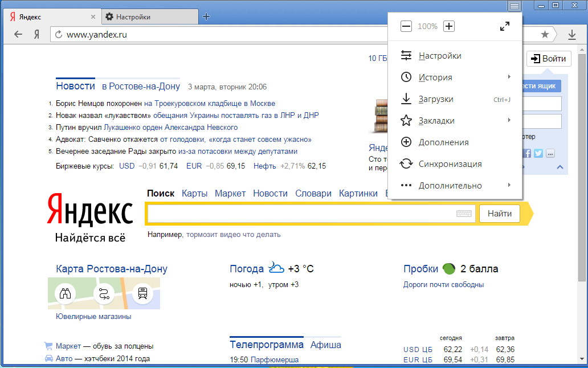Click the binoculars icon on map
The width and height of the screenshot is (588, 368).
66,293
